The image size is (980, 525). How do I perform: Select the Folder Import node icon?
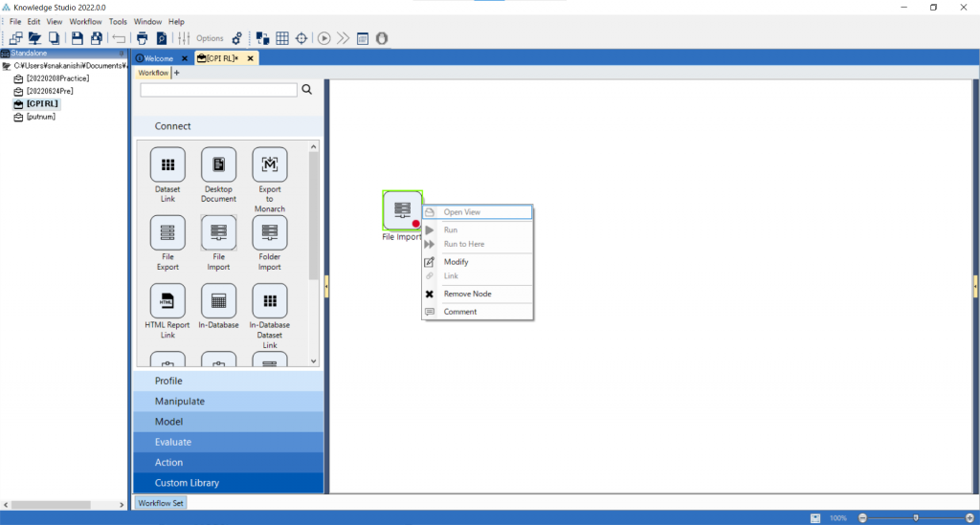coord(269,232)
